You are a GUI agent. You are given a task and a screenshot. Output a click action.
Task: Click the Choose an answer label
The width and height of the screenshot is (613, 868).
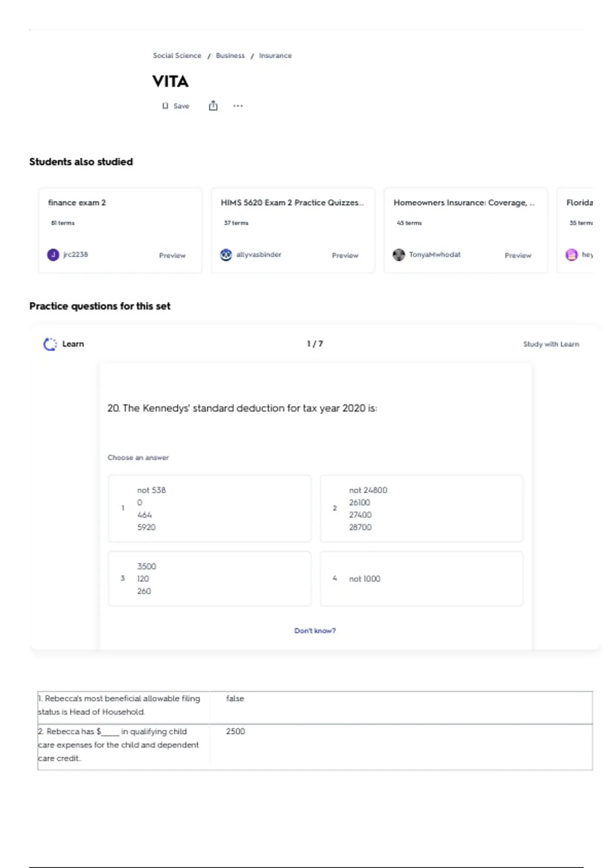pyautogui.click(x=138, y=457)
